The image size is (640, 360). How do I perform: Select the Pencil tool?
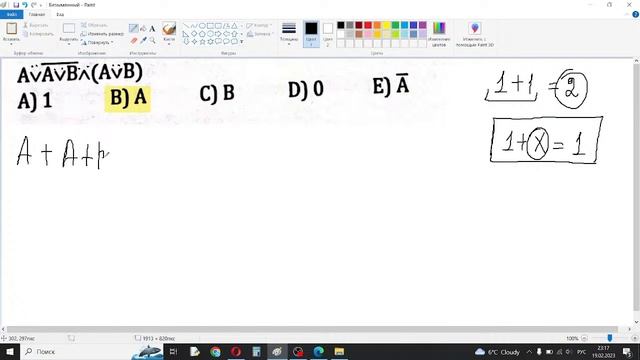(133, 28)
